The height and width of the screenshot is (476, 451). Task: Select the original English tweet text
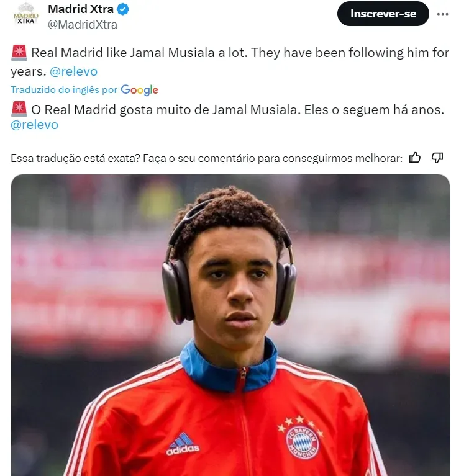point(230,62)
